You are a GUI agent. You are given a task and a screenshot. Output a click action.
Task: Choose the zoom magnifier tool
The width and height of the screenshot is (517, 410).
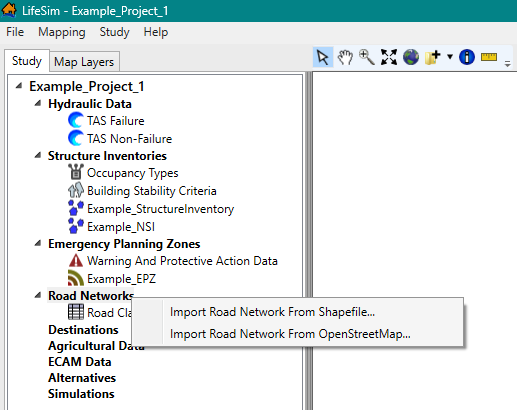[367, 57]
